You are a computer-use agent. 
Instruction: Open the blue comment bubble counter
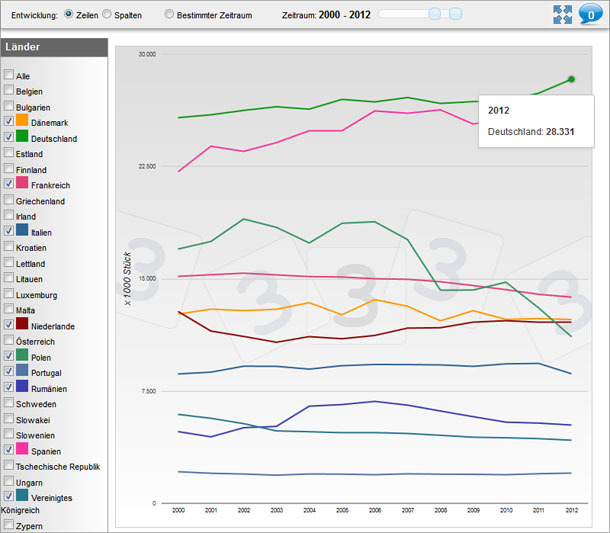[x=588, y=15]
